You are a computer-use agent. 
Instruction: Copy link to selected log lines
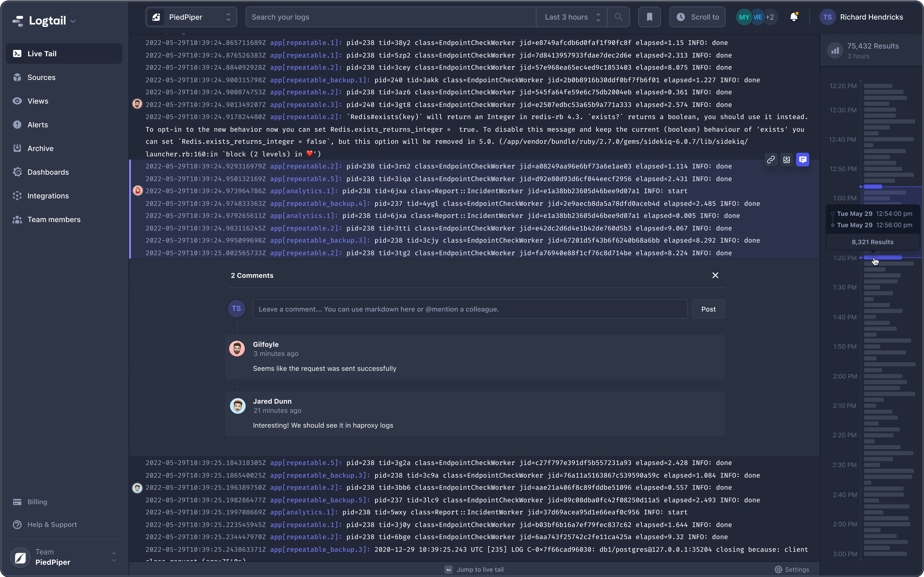pyautogui.click(x=771, y=160)
